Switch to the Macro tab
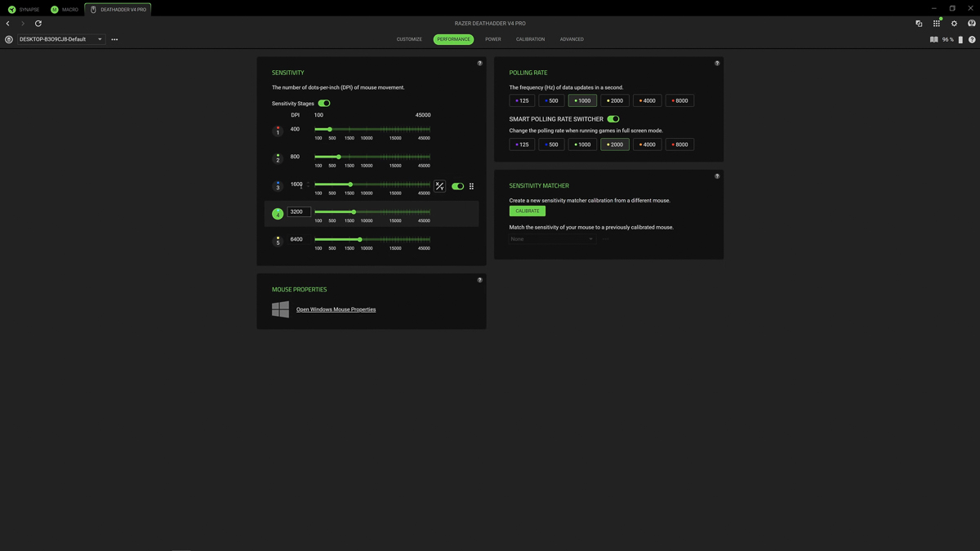This screenshot has height=551, width=980. [65, 10]
